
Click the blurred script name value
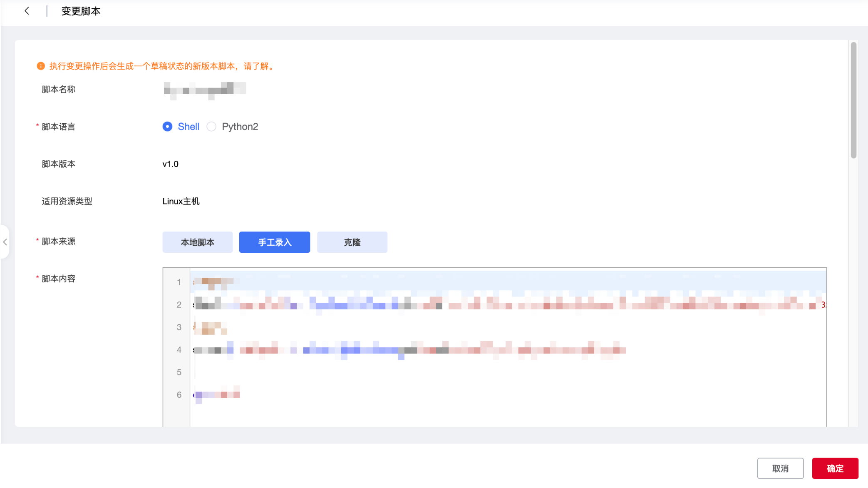205,89
